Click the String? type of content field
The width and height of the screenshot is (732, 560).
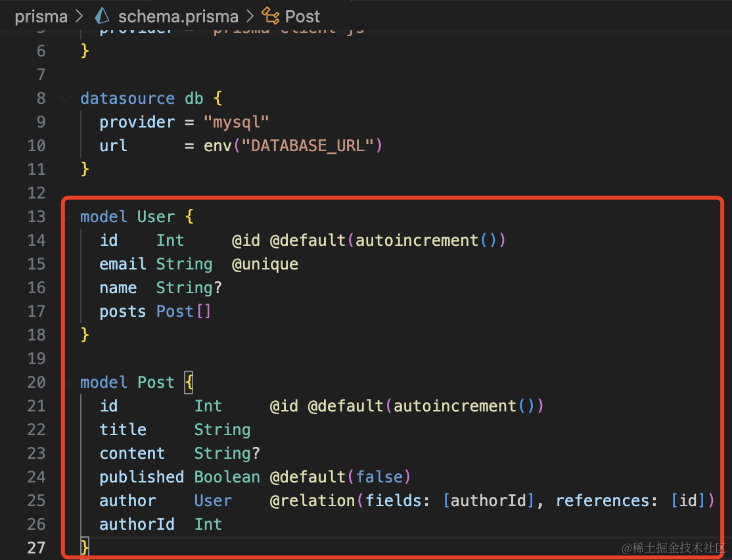click(x=227, y=454)
